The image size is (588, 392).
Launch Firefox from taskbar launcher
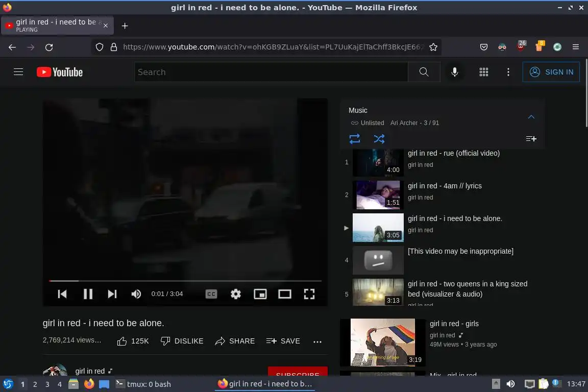point(89,384)
